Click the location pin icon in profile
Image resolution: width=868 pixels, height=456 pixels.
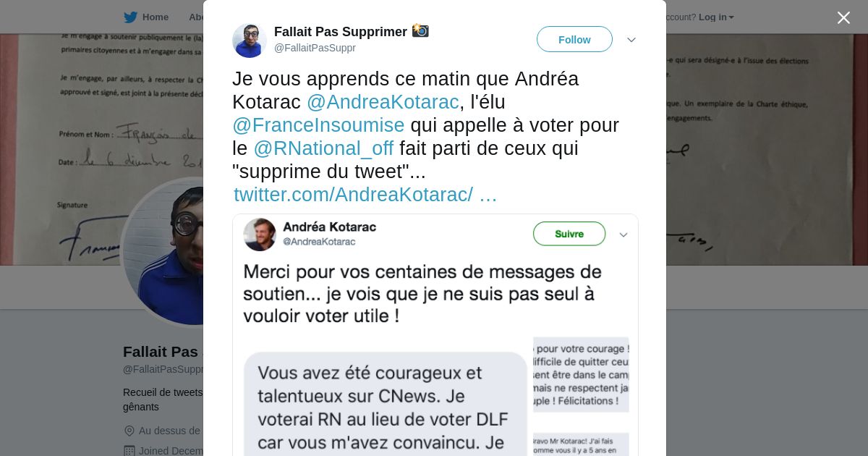point(129,431)
